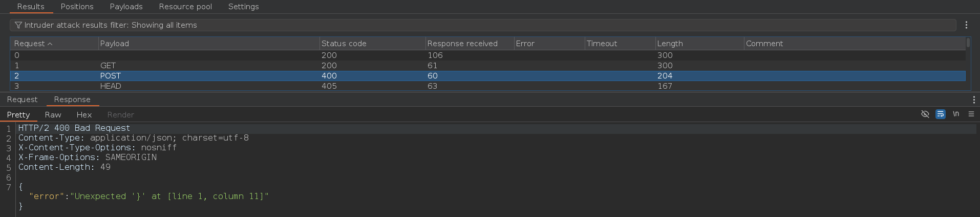Toggle the show newline characters \n button
This screenshot has width=980, height=217.
click(x=956, y=114)
